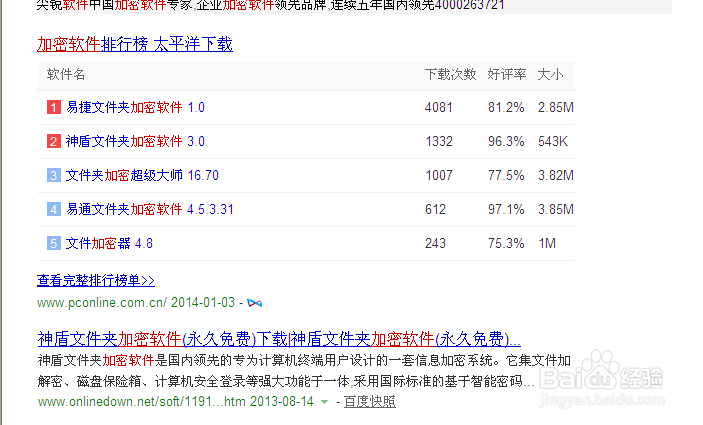The height and width of the screenshot is (425, 703).
Task: Click the red rank 2 badge
Action: point(54,142)
